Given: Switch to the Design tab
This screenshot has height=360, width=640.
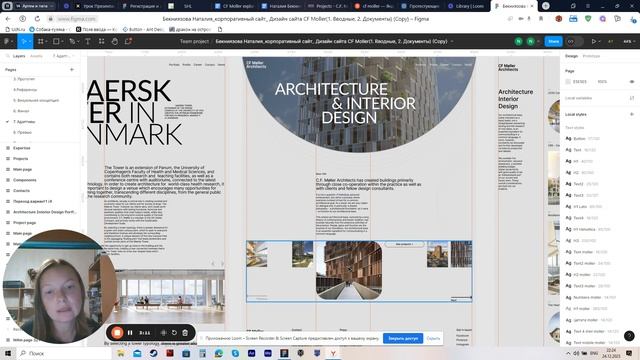Looking at the screenshot, I should pyautogui.click(x=571, y=56).
